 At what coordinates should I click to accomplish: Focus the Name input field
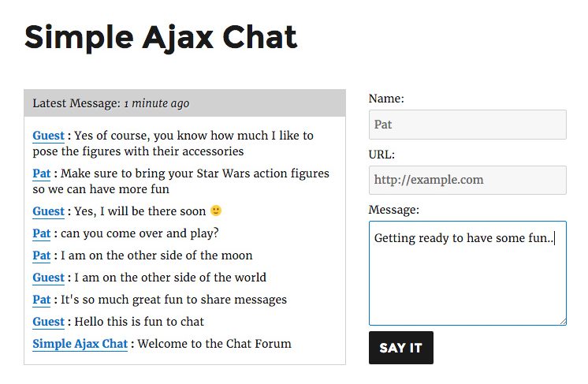[467, 125]
